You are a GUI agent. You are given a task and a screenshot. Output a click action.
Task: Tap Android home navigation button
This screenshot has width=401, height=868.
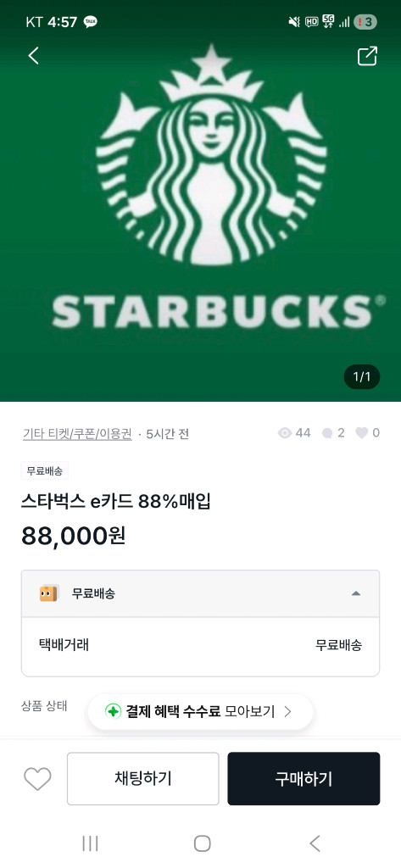[x=202, y=843]
